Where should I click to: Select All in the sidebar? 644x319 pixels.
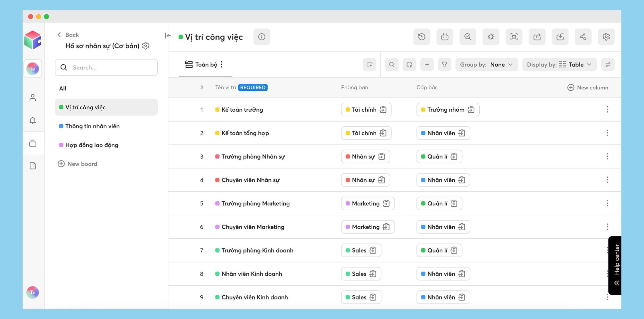(63, 88)
